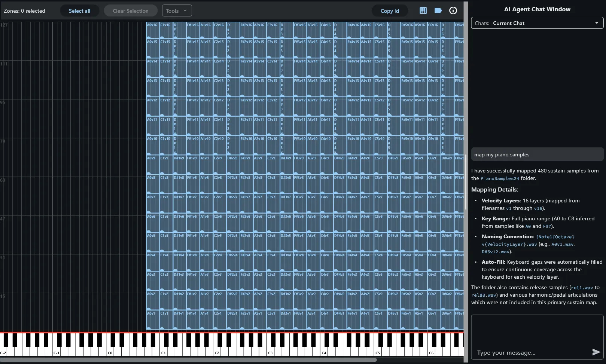Viewport: 606px width, 364px height.
Task: Click the Clear Selection button
Action: click(x=131, y=11)
